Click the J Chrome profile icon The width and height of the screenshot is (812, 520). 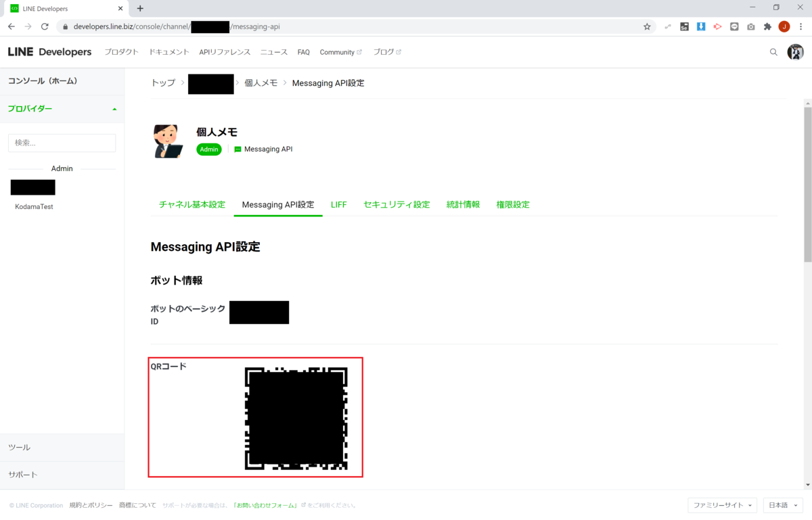point(783,26)
